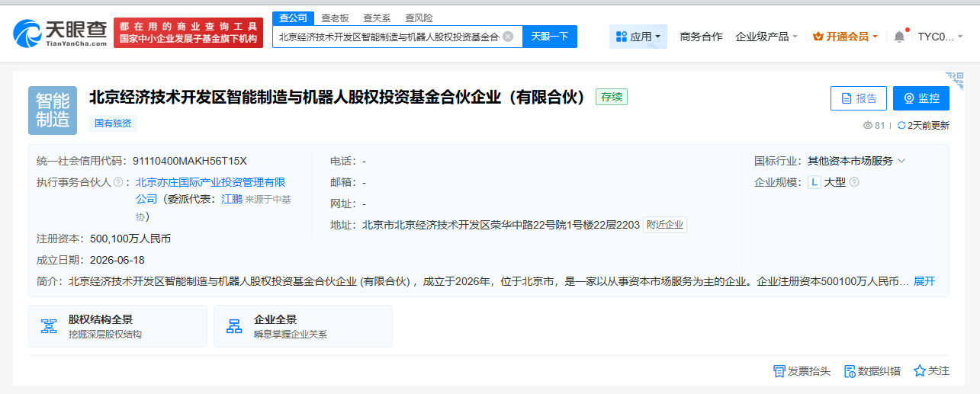Click the help icon next to 大型
This screenshot has width=980, height=394.
(854, 182)
